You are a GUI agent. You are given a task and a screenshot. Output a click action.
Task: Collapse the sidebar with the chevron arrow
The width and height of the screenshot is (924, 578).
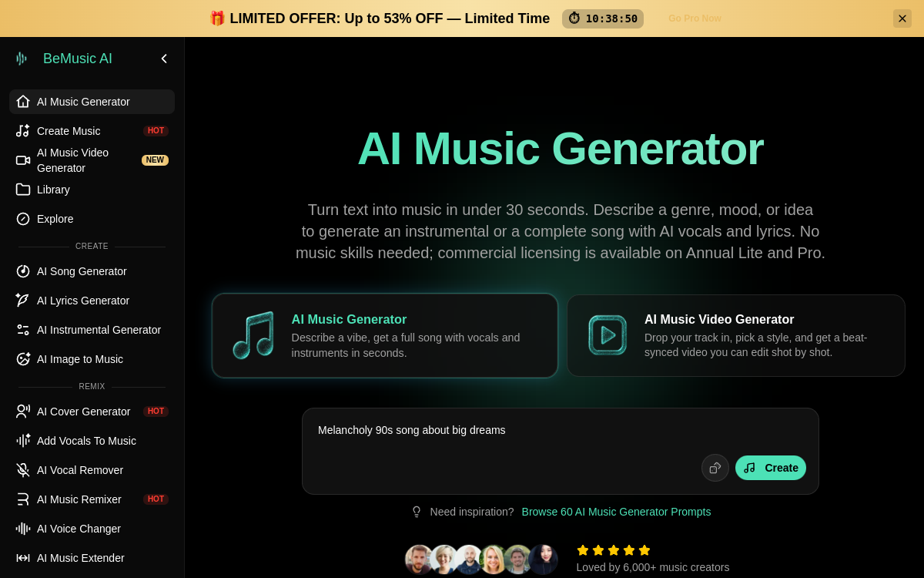coord(164,59)
